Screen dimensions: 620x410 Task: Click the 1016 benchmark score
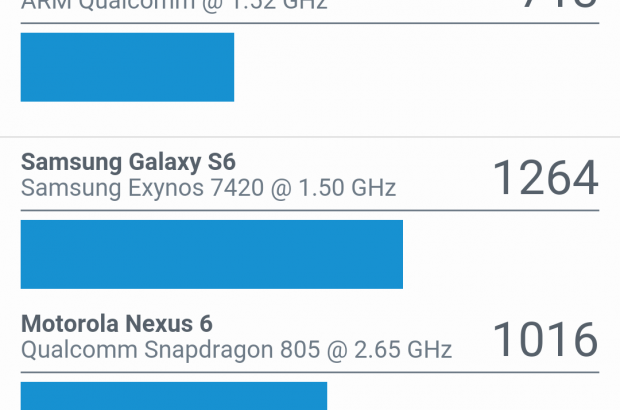point(545,340)
